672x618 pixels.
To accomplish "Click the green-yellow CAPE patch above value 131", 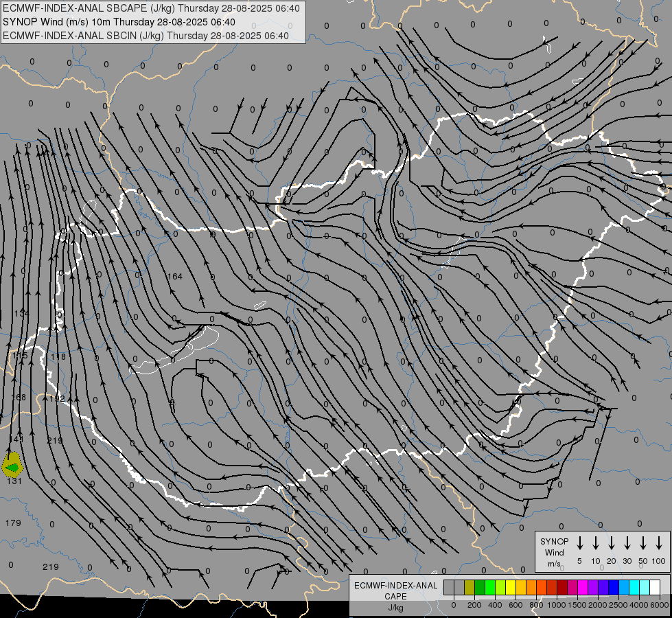I will click(12, 465).
